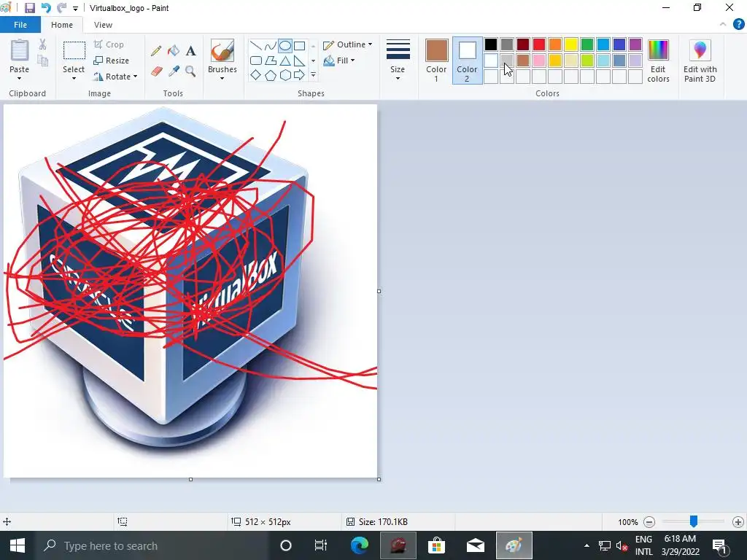Select the Rectangle shape
The image size is (747, 560).
pyautogui.click(x=300, y=46)
